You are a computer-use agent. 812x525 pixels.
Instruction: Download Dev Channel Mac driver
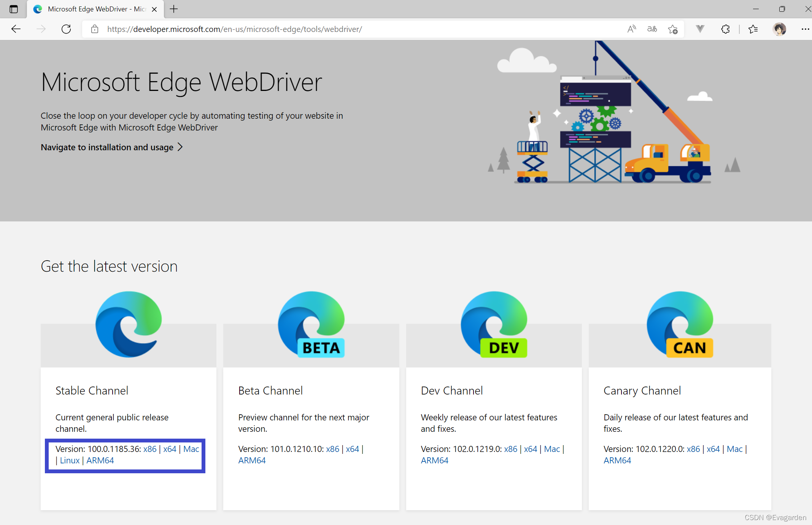click(552, 449)
